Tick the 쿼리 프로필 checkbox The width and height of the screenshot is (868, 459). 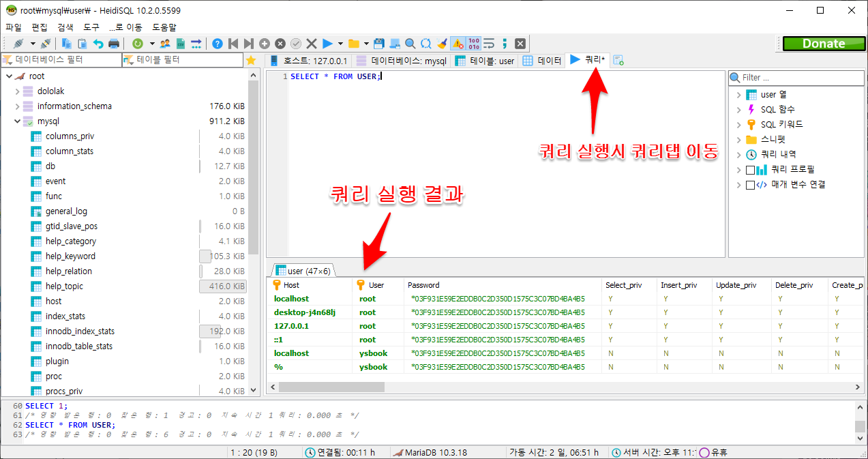[751, 170]
